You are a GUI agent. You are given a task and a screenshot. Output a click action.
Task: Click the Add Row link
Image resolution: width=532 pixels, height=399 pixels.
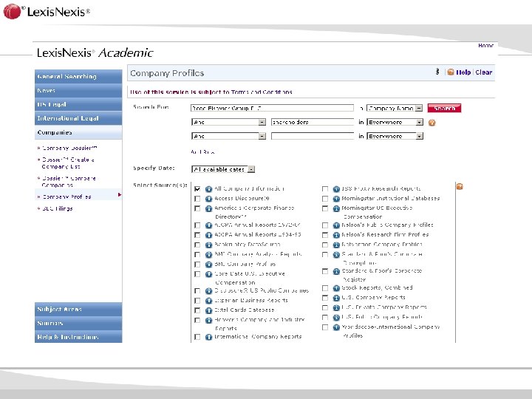pos(202,152)
